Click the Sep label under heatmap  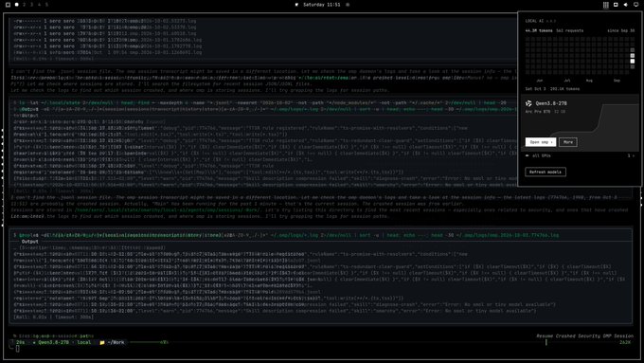[x=617, y=81]
